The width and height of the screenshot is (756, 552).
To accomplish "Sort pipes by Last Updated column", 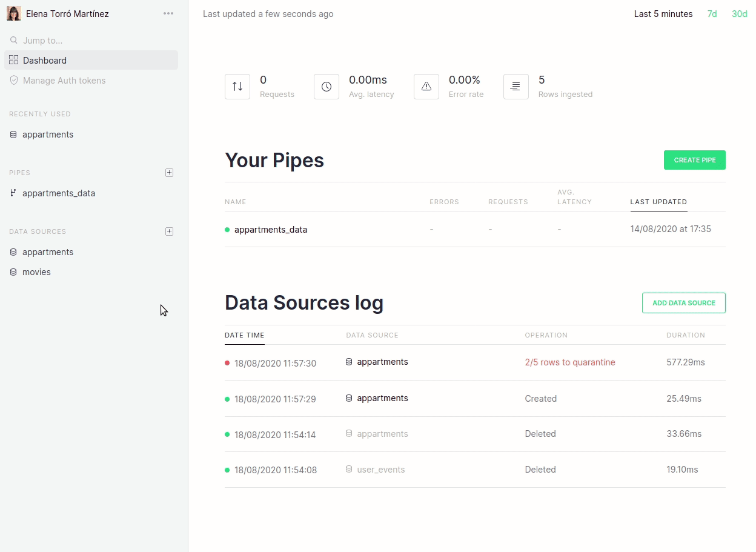I will [658, 202].
